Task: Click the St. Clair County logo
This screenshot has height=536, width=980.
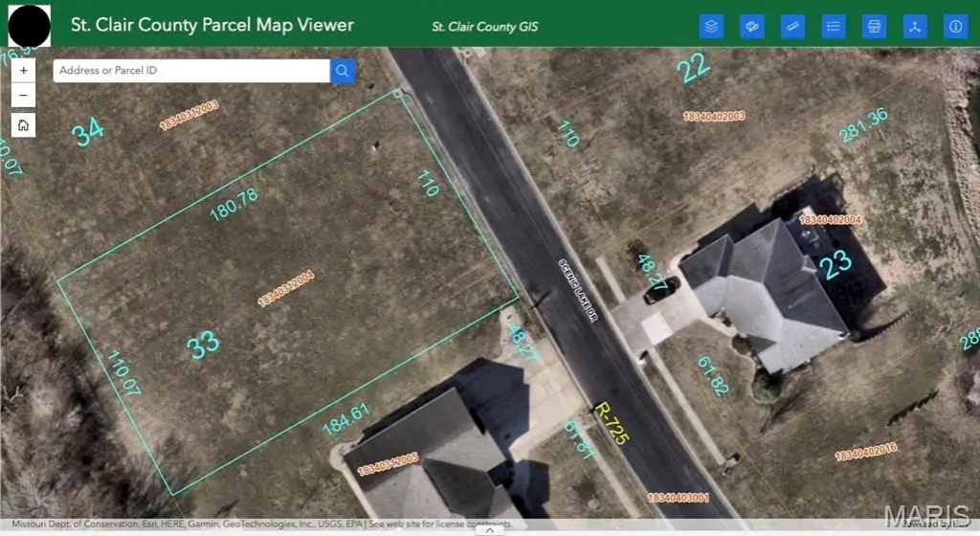Action: click(29, 26)
